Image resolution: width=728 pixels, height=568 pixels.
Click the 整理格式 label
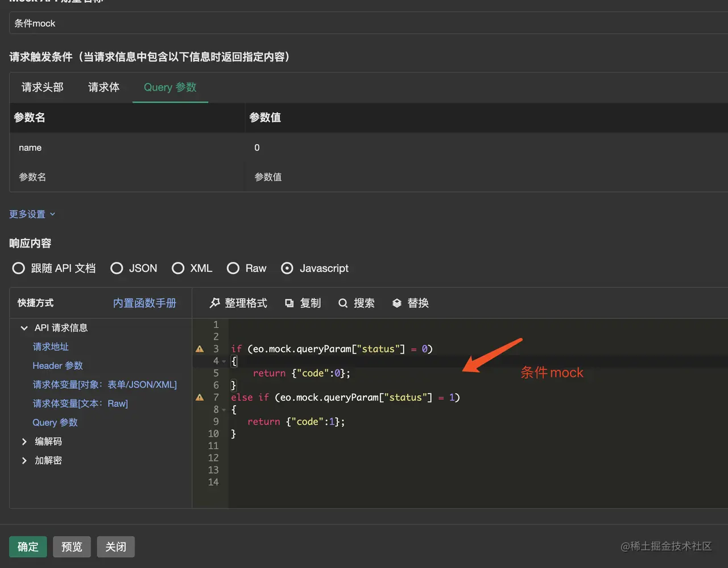coord(246,303)
